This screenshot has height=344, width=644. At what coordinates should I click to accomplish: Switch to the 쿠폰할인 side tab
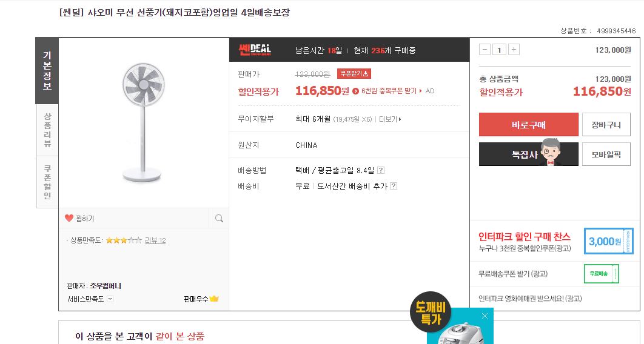(47, 182)
